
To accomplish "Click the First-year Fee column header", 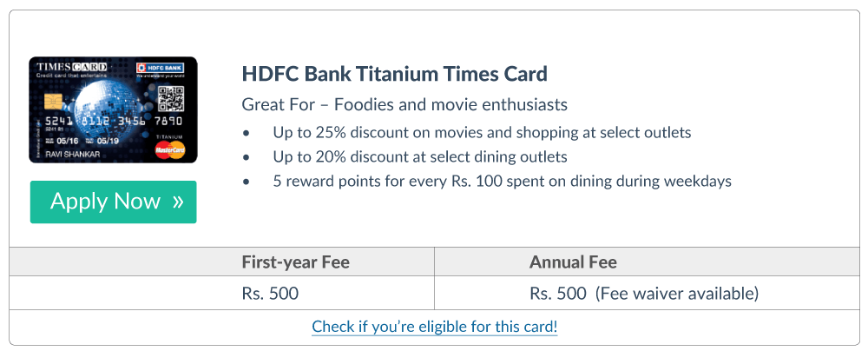I will pos(296,262).
